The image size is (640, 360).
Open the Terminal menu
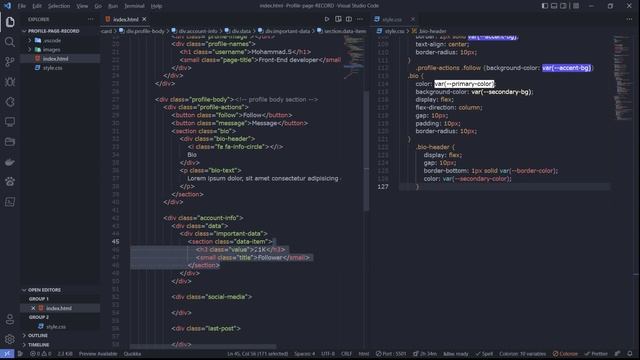pyautogui.click(x=134, y=6)
